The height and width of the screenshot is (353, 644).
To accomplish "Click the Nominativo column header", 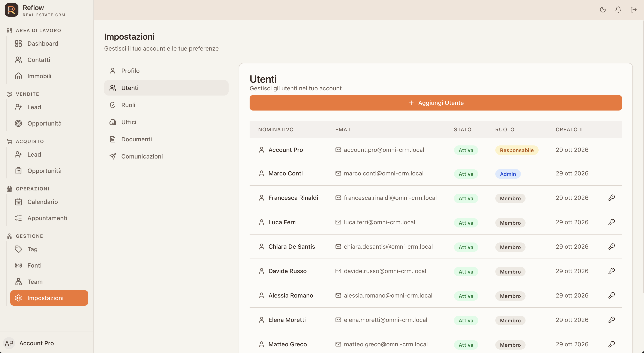I will (x=276, y=130).
